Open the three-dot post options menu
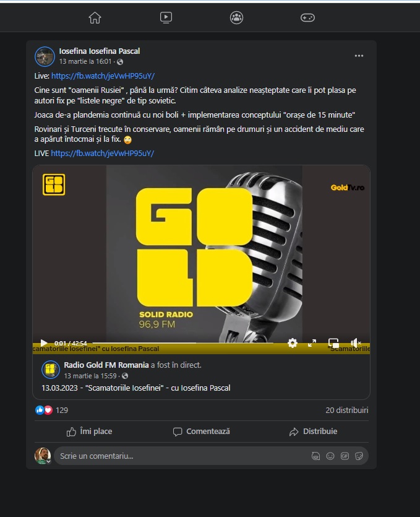420x517 pixels. tap(359, 56)
